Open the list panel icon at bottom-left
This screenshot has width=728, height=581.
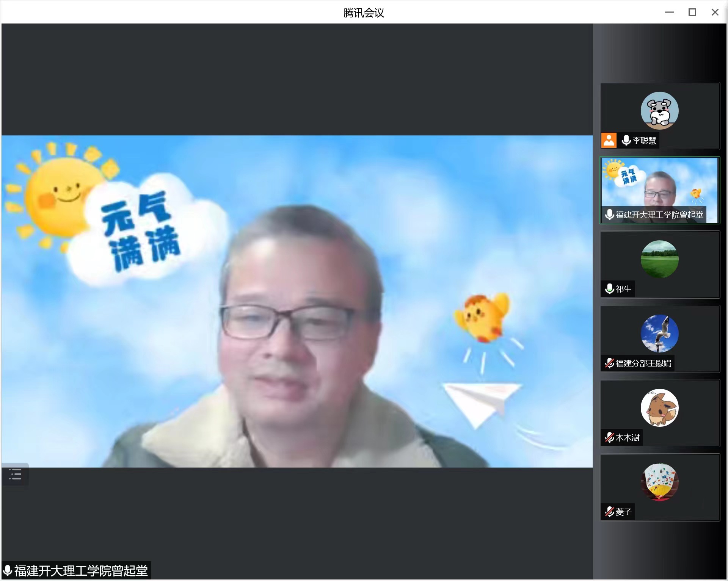point(15,475)
